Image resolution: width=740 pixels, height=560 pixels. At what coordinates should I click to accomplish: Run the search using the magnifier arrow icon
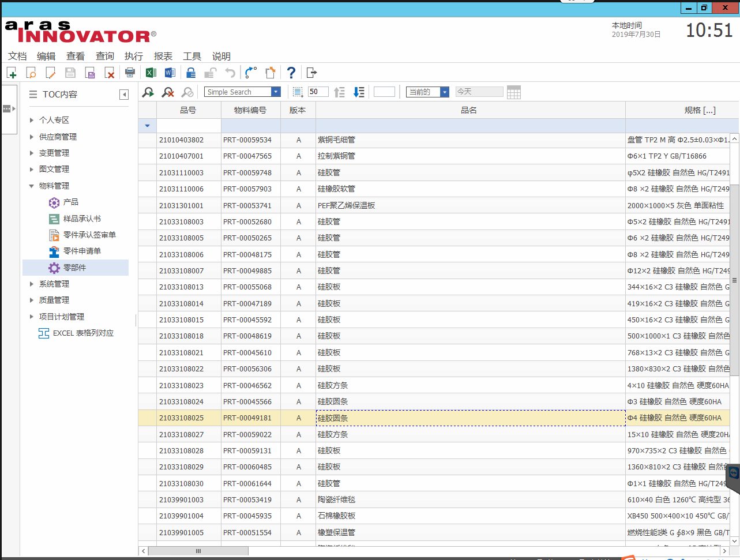tap(148, 92)
